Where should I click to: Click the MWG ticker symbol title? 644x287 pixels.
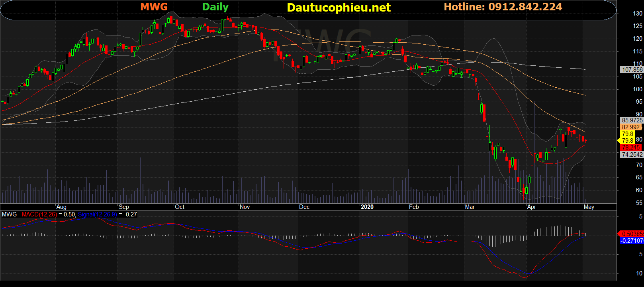pyautogui.click(x=154, y=7)
